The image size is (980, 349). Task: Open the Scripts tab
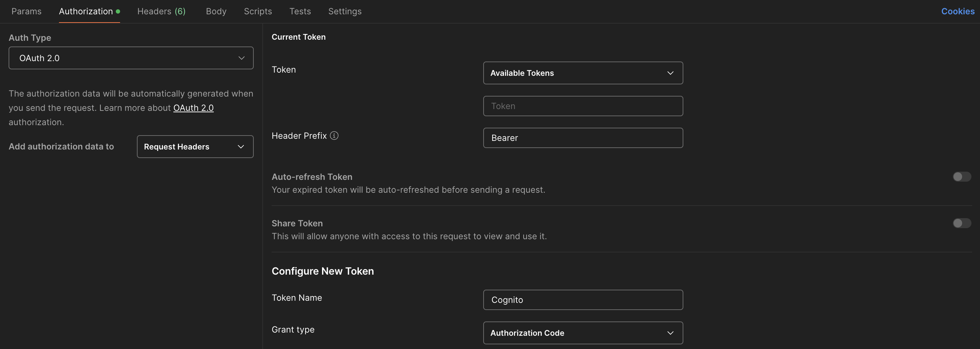[258, 11]
